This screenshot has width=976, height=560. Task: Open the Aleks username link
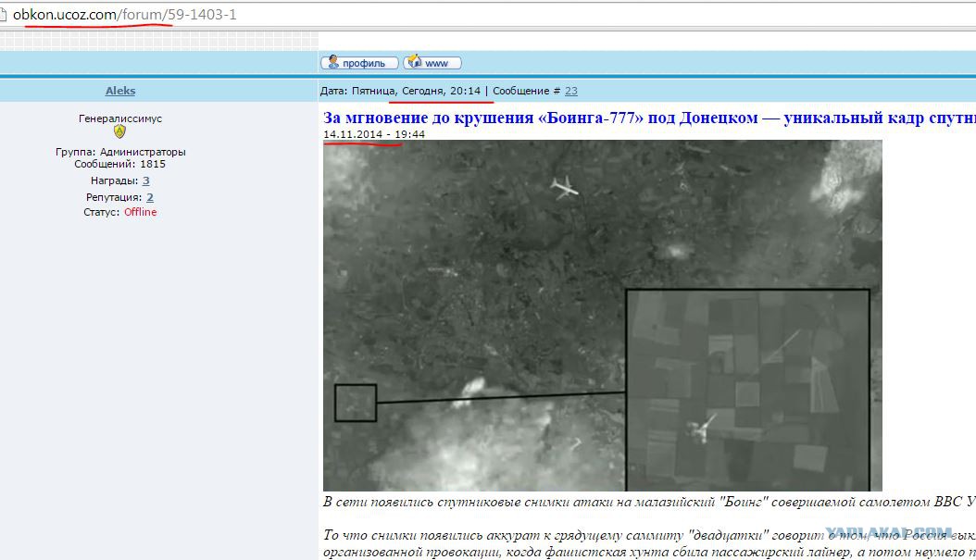(120, 91)
